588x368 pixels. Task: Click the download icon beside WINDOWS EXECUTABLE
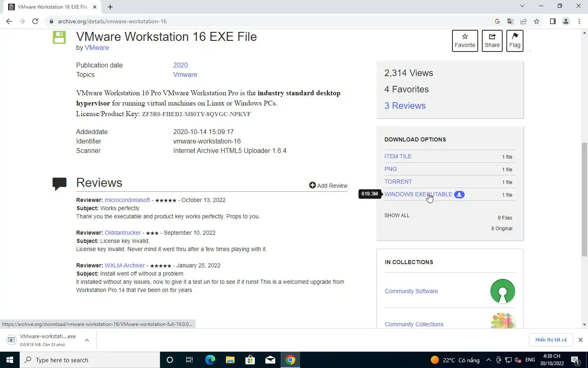459,195
